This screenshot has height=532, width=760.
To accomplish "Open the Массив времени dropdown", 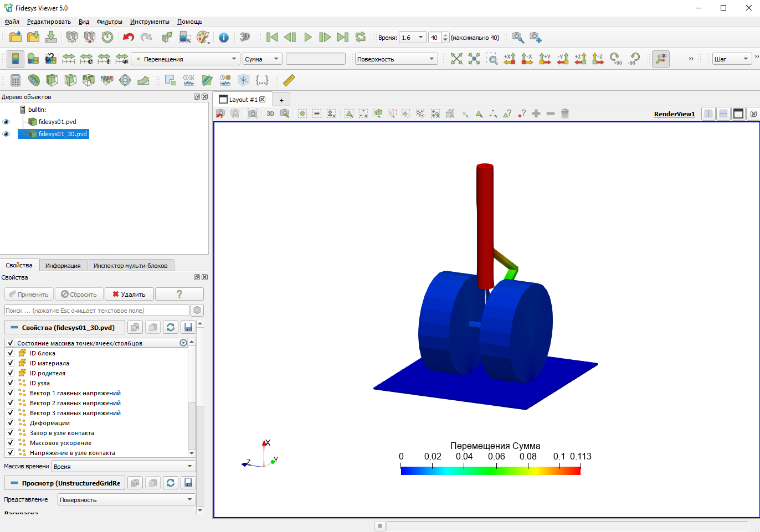I will click(124, 466).
